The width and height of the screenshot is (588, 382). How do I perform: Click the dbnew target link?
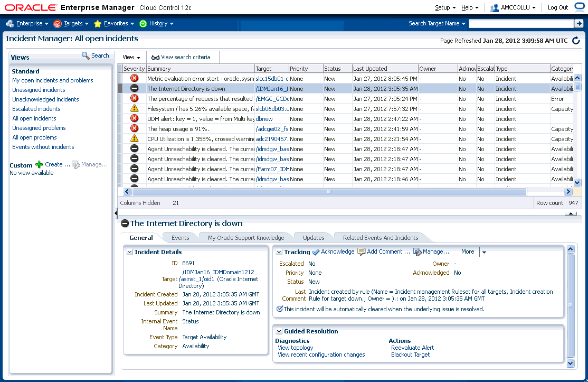pyautogui.click(x=264, y=119)
